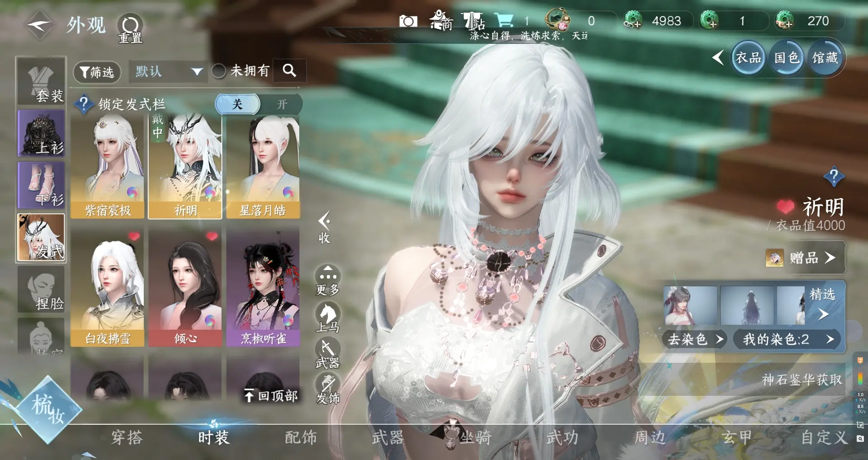Switch to the 玄甲 tab
Screen dimensions: 868x460
(736, 437)
